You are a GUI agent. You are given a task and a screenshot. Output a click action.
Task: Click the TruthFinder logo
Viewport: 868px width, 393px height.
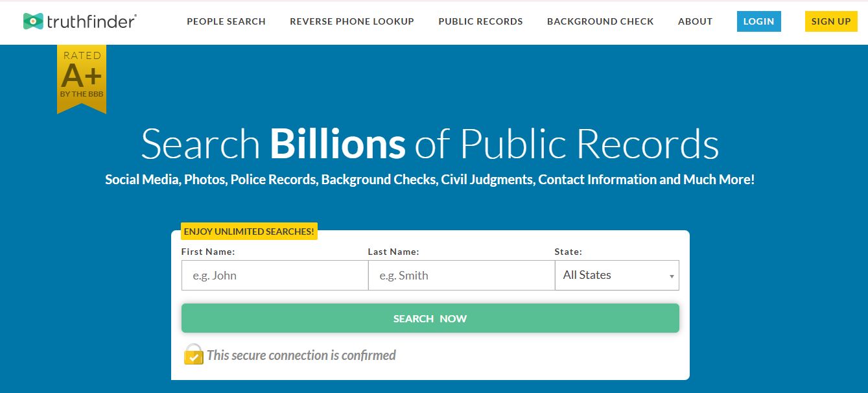coord(80,21)
